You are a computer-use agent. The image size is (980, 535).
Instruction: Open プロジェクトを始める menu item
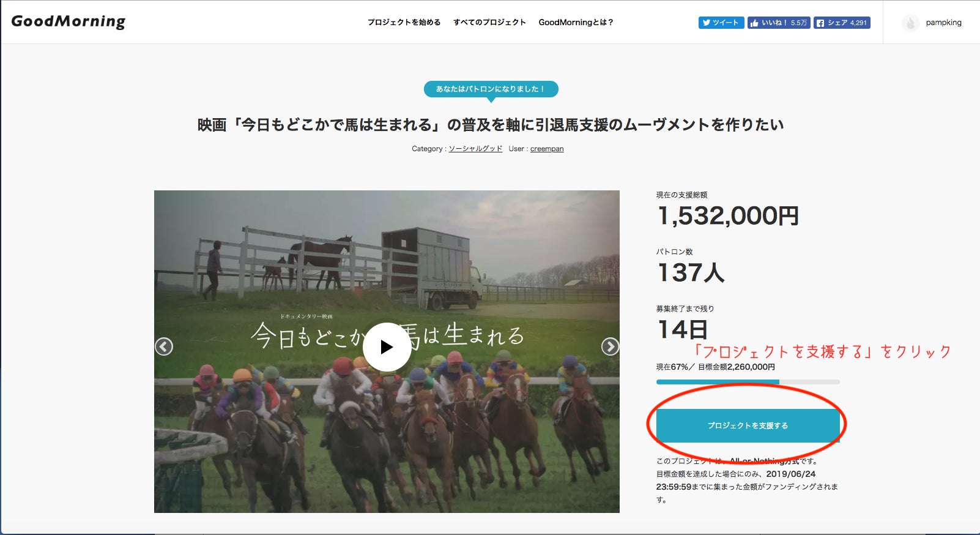coord(404,22)
